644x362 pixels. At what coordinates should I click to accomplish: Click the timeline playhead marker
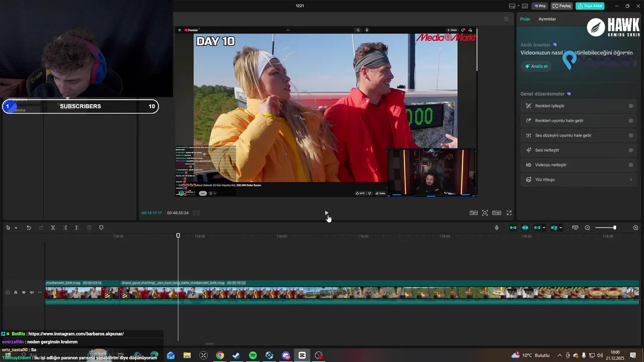178,236
